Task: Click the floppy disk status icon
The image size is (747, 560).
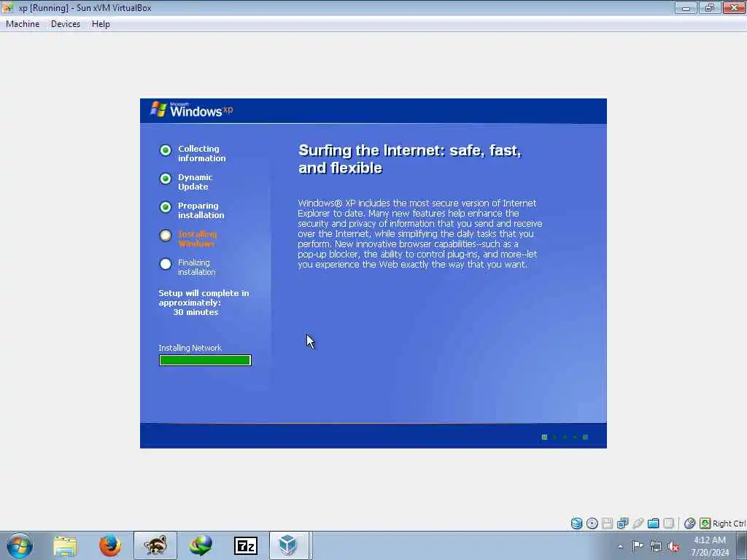Action: click(608, 524)
